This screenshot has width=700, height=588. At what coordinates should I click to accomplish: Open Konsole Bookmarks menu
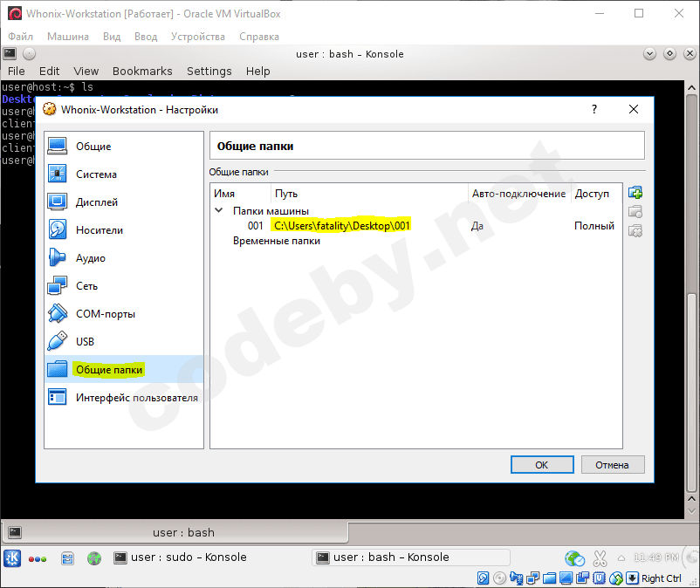(x=142, y=72)
